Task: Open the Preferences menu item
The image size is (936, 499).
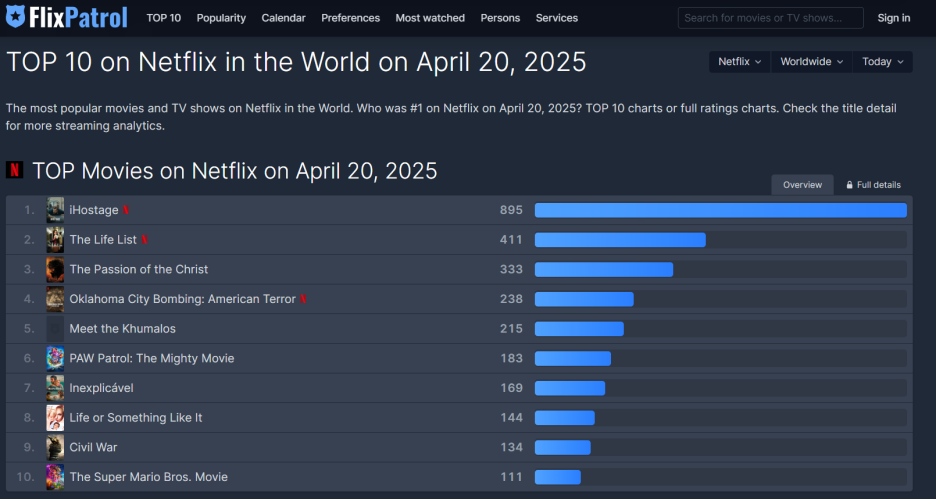Action: tap(350, 18)
